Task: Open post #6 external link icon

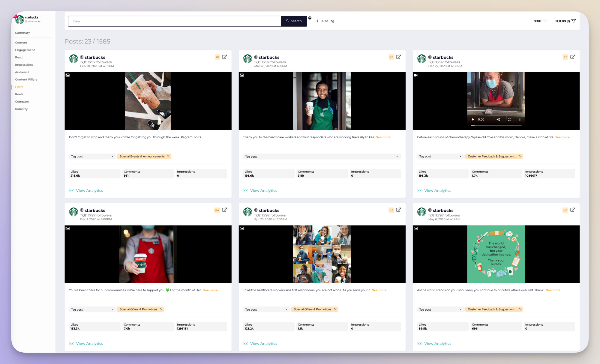Action: pos(572,210)
